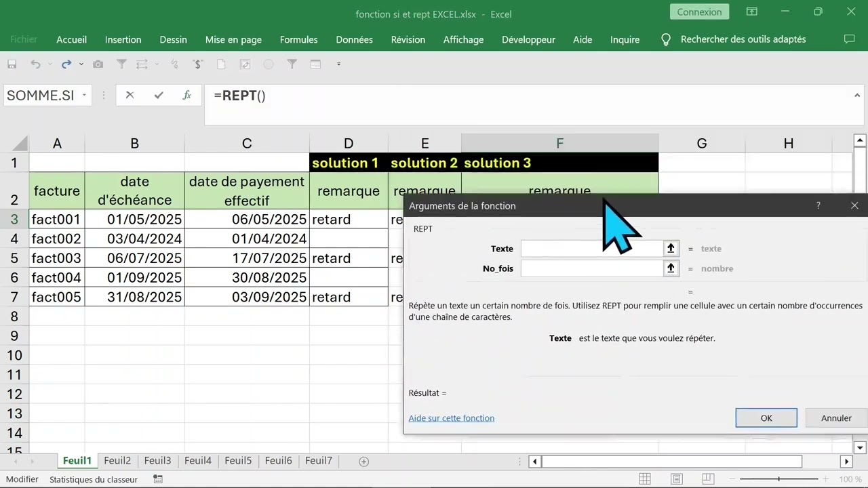Switch to sheet Feuil5
The image size is (868, 488).
tap(238, 461)
